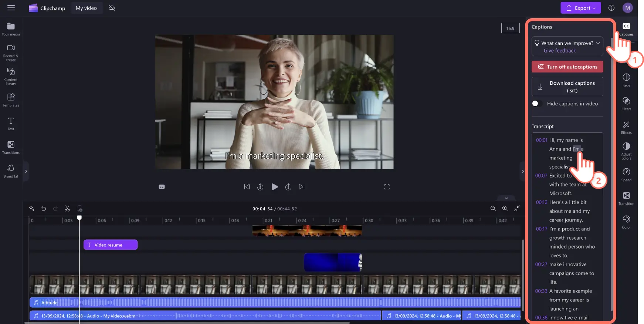Select the Altitude audio track
Image resolution: width=644 pixels, height=324 pixels.
(275, 303)
